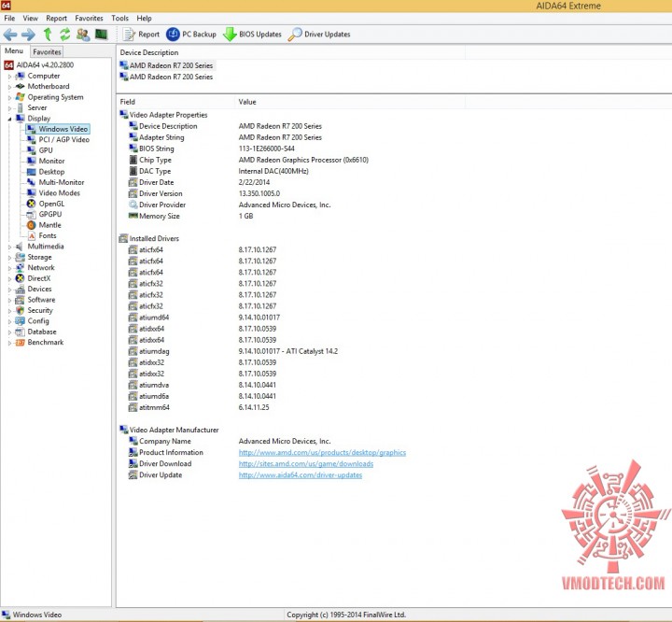Expand the Network tree node
The width and height of the screenshot is (672, 622).
[9, 268]
